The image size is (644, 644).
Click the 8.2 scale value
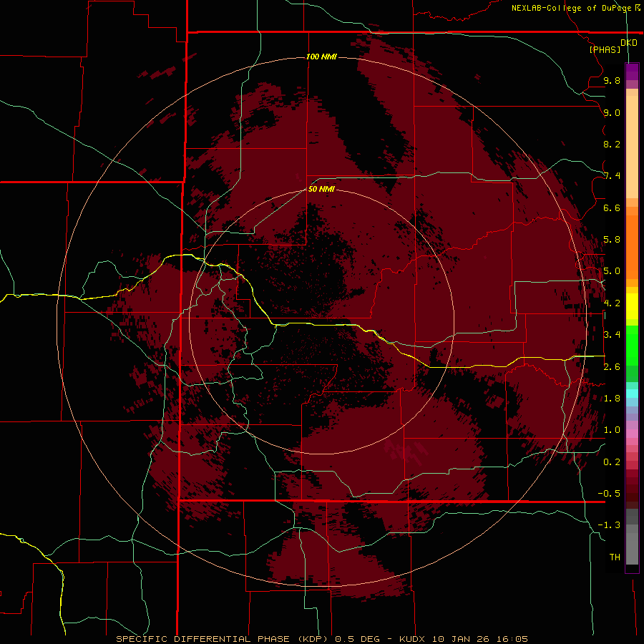coord(612,144)
